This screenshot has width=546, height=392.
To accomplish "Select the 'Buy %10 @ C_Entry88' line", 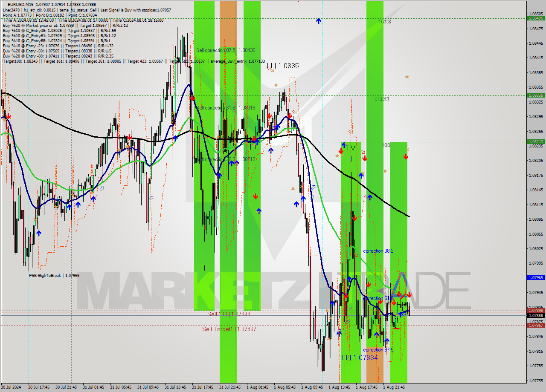I will (56, 40).
